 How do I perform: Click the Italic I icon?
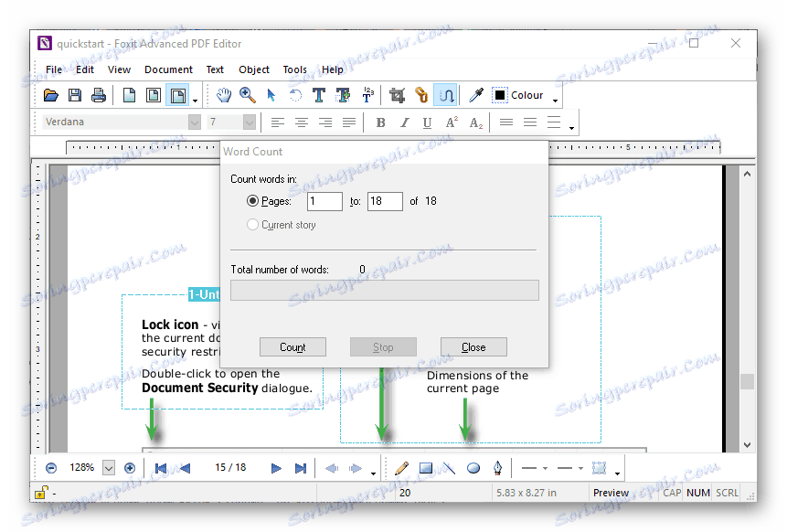click(x=405, y=122)
